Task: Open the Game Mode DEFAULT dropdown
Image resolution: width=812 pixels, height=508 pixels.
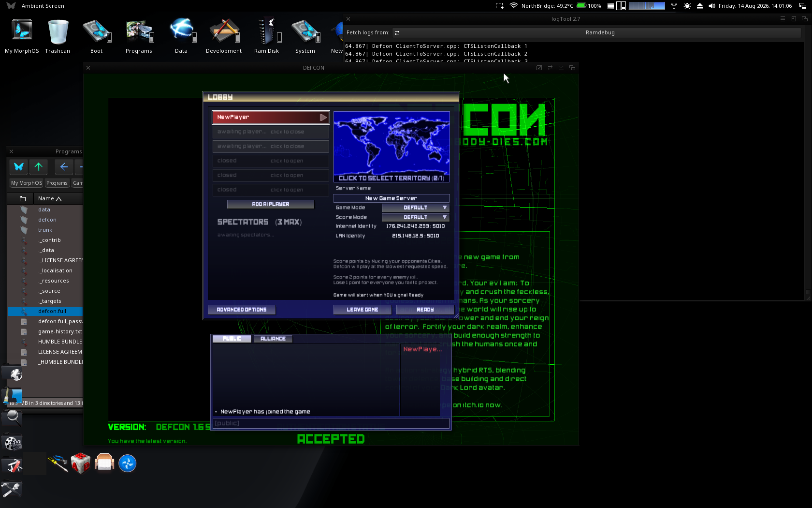Action: tap(416, 208)
